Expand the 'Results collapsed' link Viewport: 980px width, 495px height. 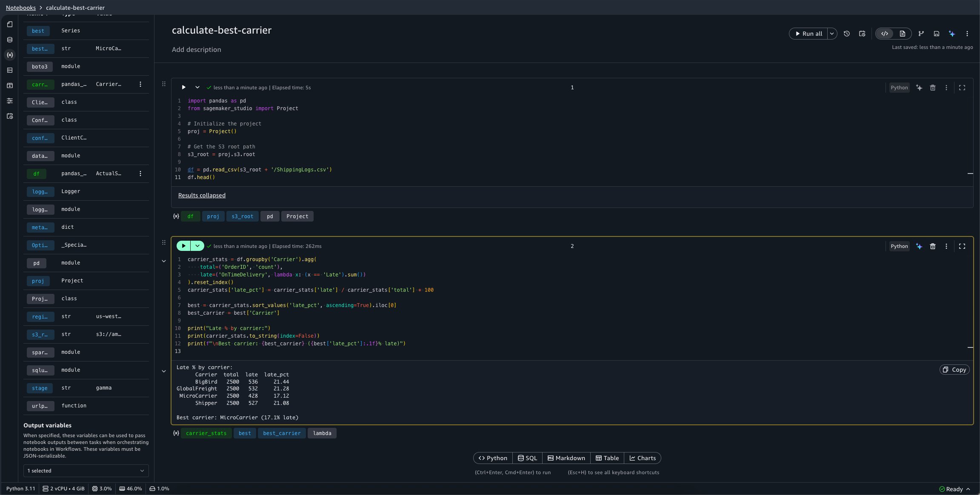pos(202,195)
